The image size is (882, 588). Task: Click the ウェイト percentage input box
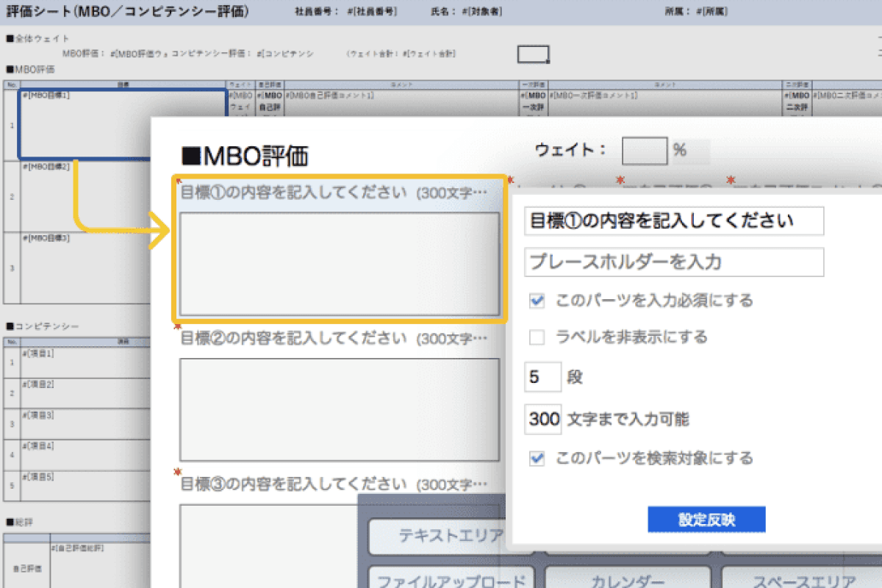pos(644,151)
